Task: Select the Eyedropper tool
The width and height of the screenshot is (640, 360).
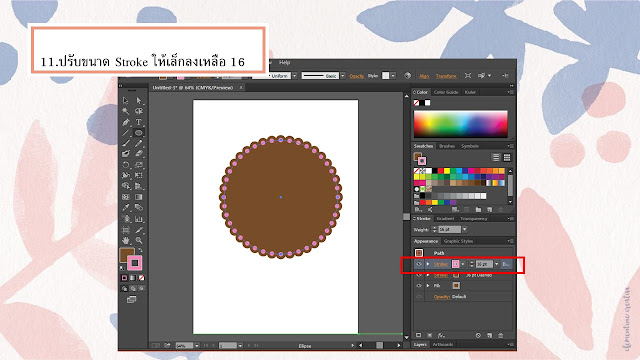Action: coord(126,207)
